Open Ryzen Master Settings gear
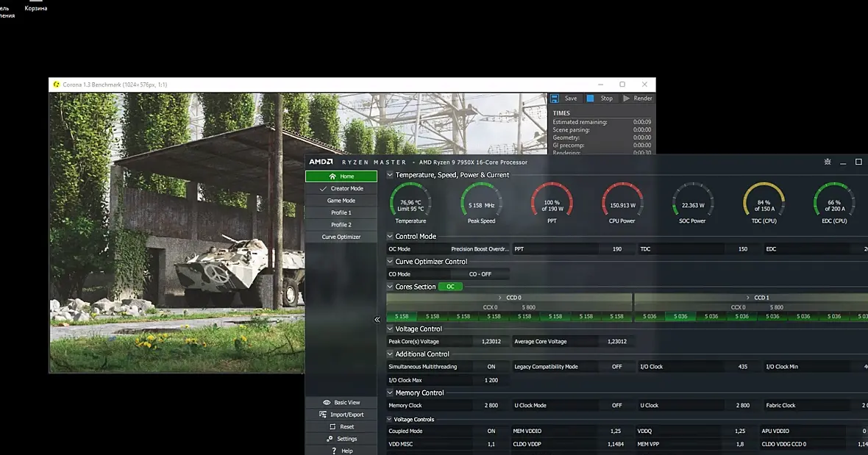Image resolution: width=868 pixels, height=455 pixels. pos(330,439)
